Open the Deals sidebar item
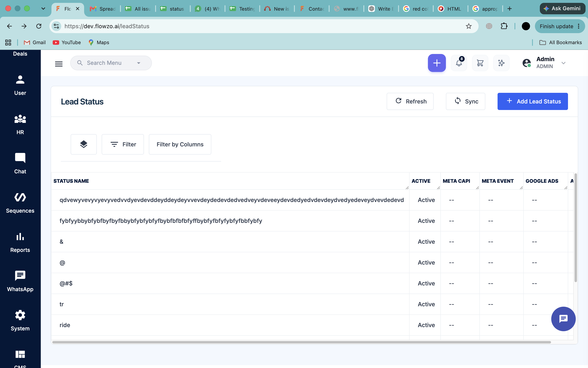Screen dimensions: 588x368 click(20, 54)
